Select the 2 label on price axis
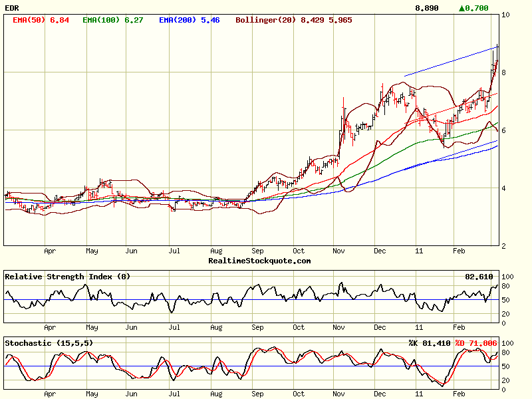 (503, 246)
